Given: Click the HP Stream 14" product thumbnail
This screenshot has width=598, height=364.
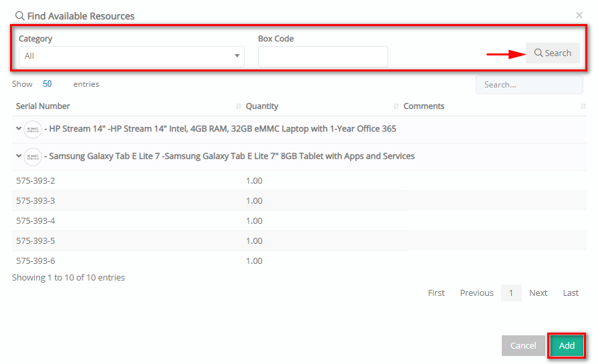Looking at the screenshot, I should 33,130.
